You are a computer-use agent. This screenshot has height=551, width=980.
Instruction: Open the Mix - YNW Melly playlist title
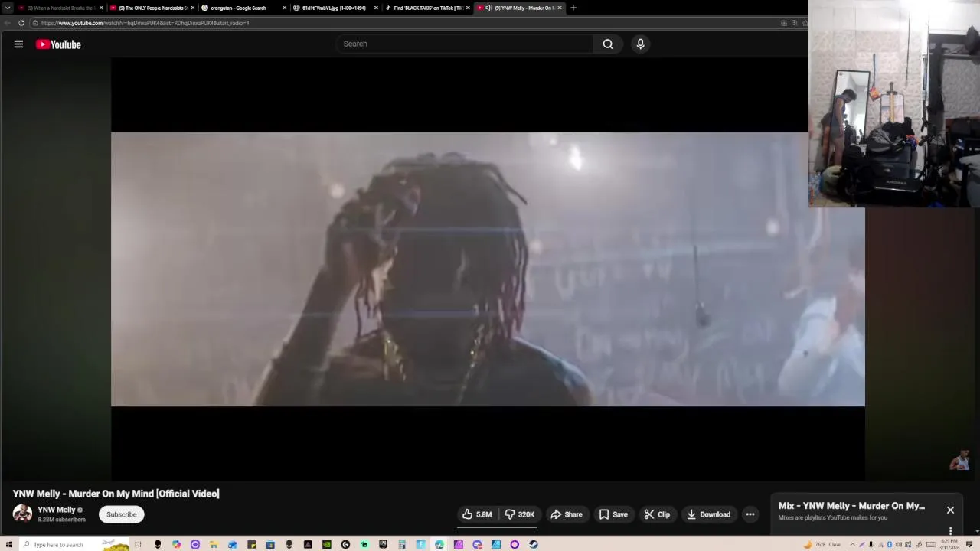(x=851, y=506)
